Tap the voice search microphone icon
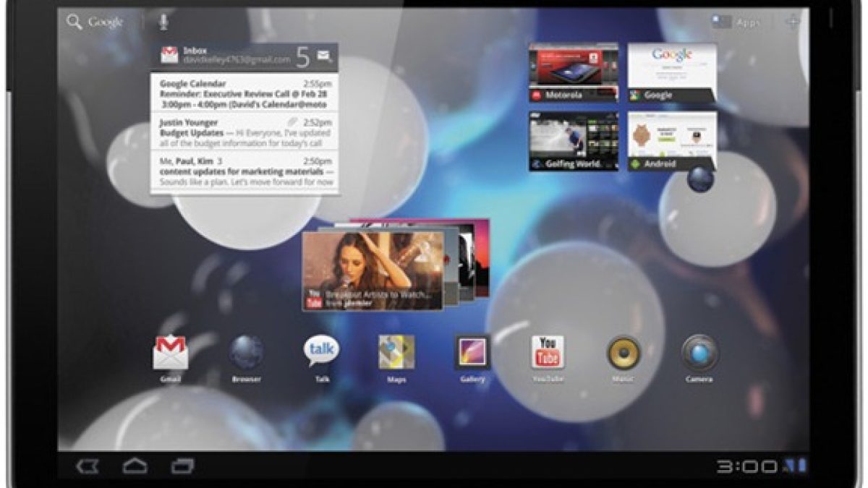The width and height of the screenshot is (868, 488). click(163, 22)
